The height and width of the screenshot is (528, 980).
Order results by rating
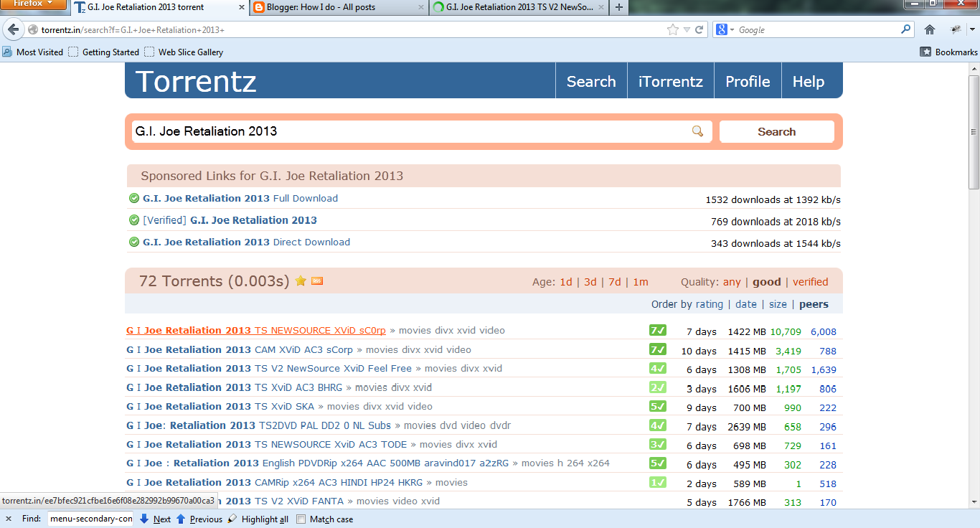pyautogui.click(x=710, y=304)
